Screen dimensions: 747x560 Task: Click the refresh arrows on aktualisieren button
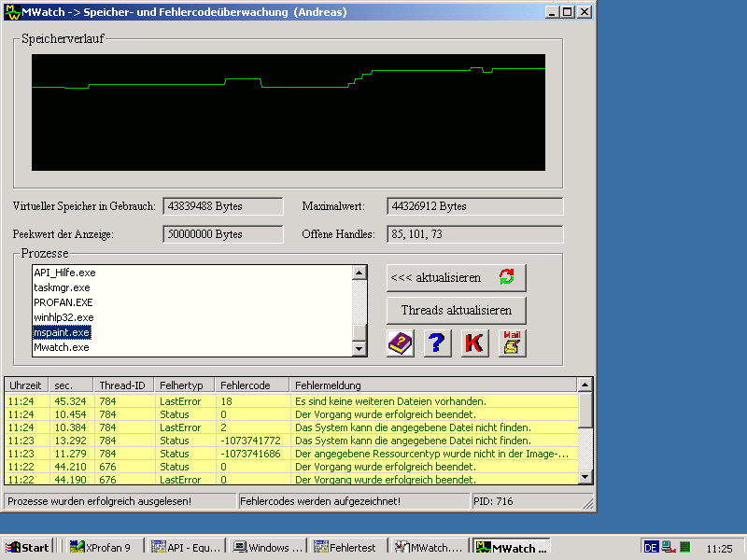(x=507, y=276)
